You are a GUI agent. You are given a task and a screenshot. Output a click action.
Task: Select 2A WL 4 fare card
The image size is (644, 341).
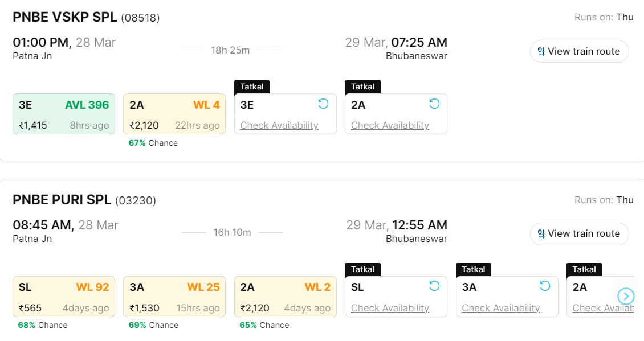[174, 114]
